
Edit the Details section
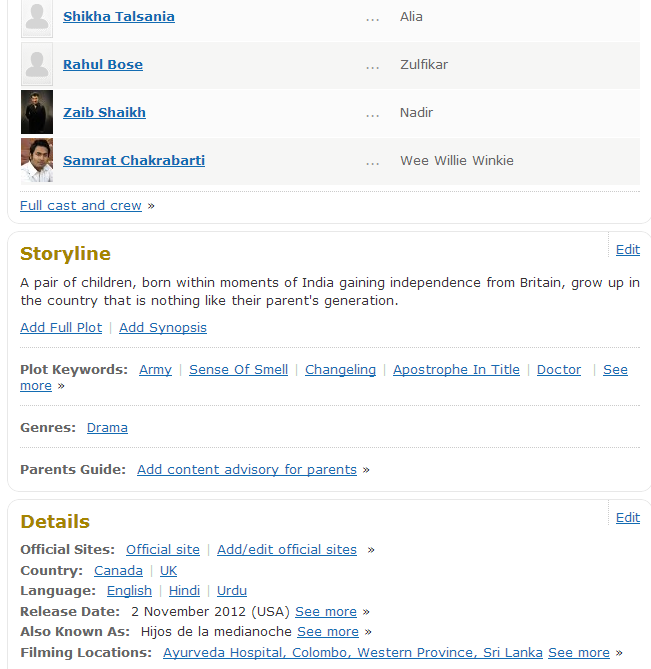point(627,518)
